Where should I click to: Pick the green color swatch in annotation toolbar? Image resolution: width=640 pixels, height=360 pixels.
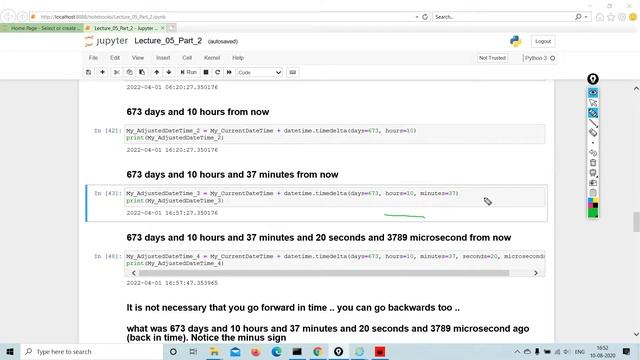click(x=593, y=213)
